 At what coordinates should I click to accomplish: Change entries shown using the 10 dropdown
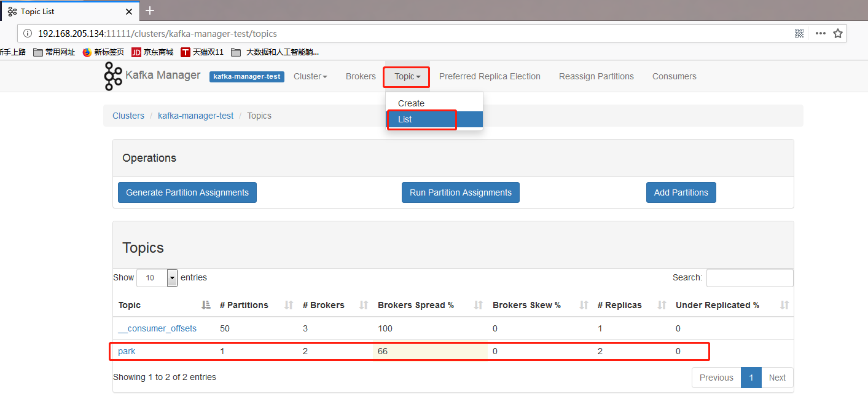(157, 278)
